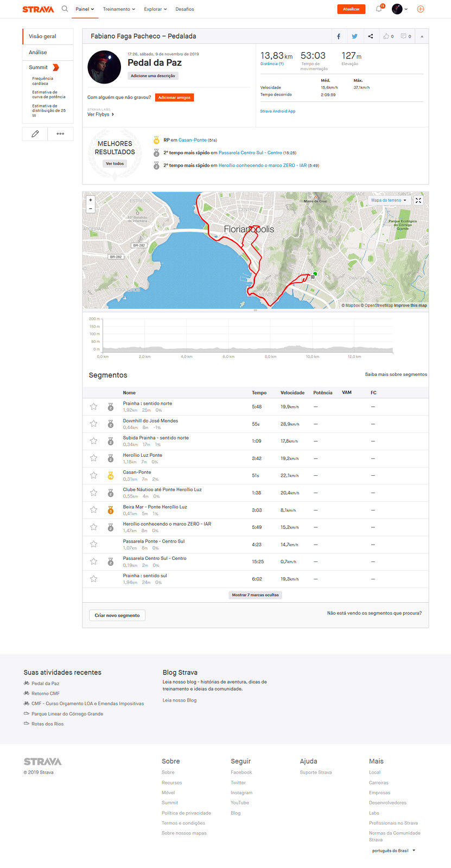Open the profile avatar dropdown
The height and width of the screenshot is (868, 451).
pos(400,9)
